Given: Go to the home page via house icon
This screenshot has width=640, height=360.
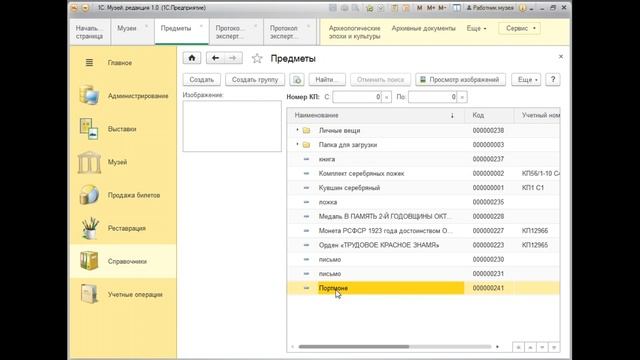Looking at the screenshot, I should coord(192,58).
